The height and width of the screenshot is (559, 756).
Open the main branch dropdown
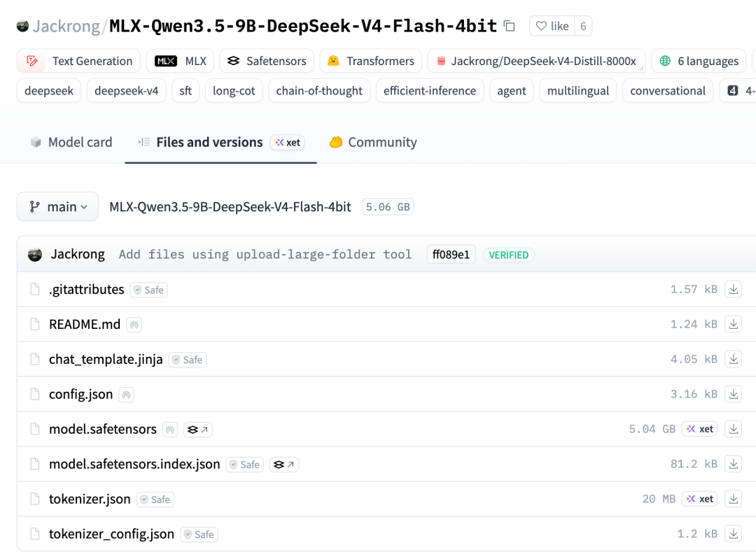pyautogui.click(x=58, y=206)
